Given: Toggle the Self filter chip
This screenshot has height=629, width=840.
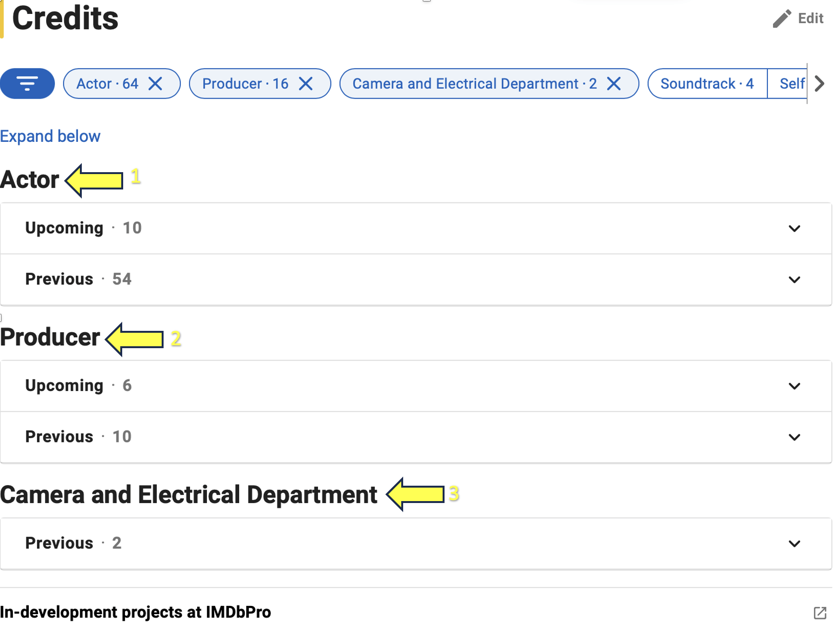Looking at the screenshot, I should coord(790,84).
